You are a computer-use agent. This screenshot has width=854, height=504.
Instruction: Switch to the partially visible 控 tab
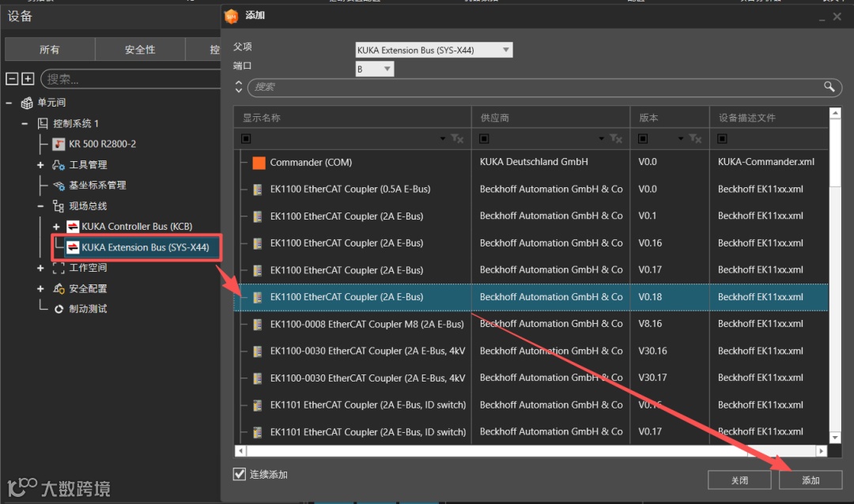203,50
